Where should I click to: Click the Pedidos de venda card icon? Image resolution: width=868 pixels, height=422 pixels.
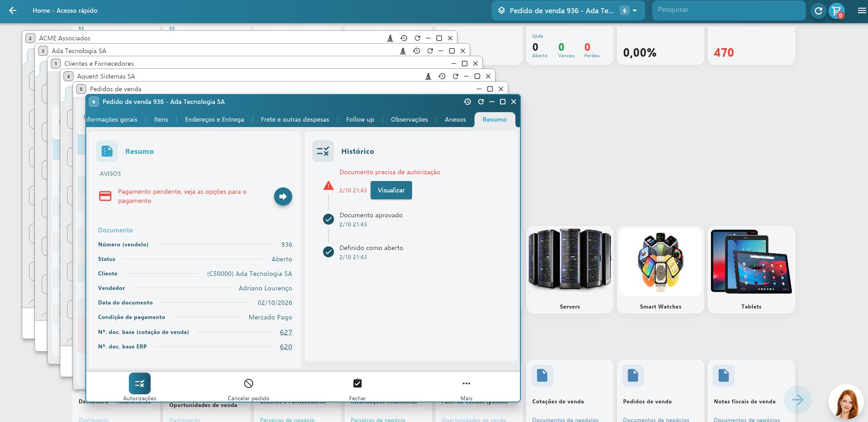pos(633,376)
